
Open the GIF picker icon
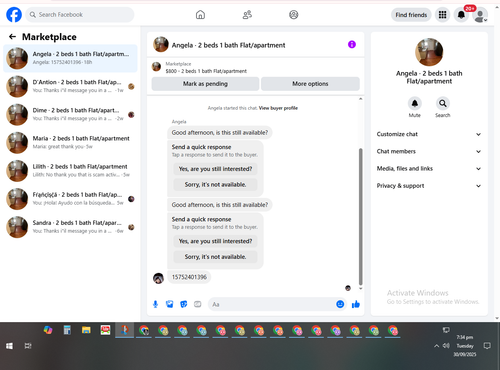[x=198, y=304]
